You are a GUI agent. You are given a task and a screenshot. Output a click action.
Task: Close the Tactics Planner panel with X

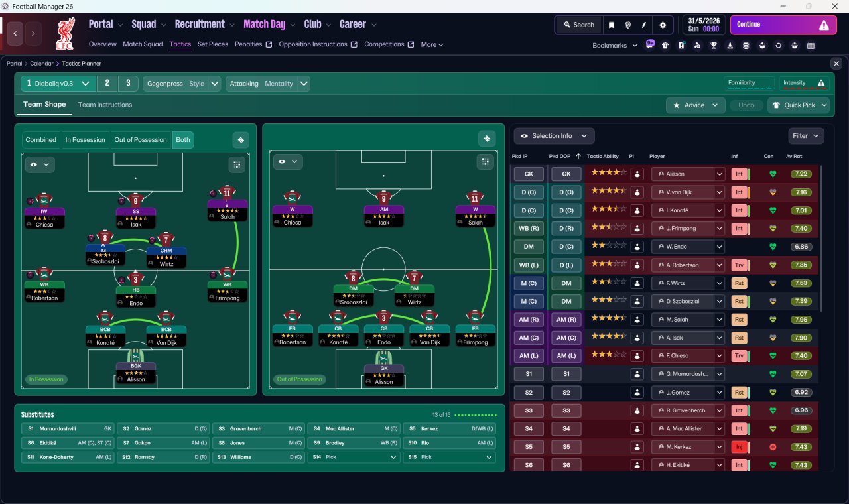(x=836, y=64)
